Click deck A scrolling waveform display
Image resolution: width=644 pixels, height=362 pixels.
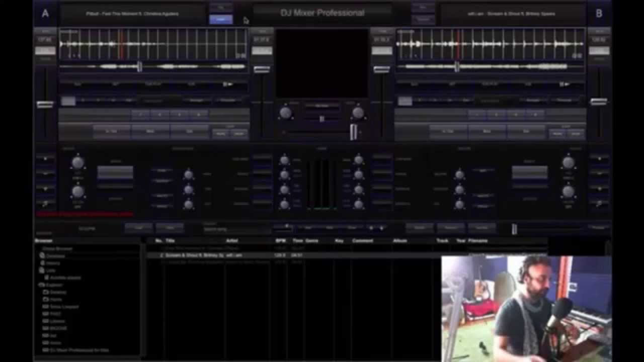point(153,44)
